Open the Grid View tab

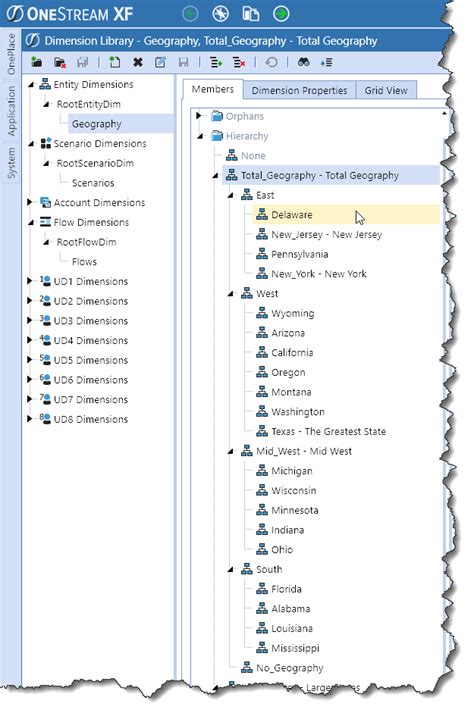click(386, 90)
